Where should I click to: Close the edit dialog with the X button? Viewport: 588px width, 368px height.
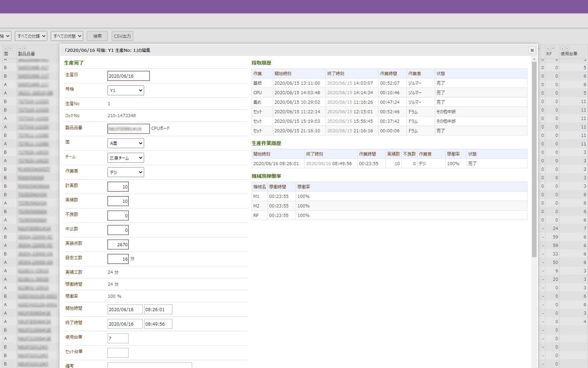[532, 50]
